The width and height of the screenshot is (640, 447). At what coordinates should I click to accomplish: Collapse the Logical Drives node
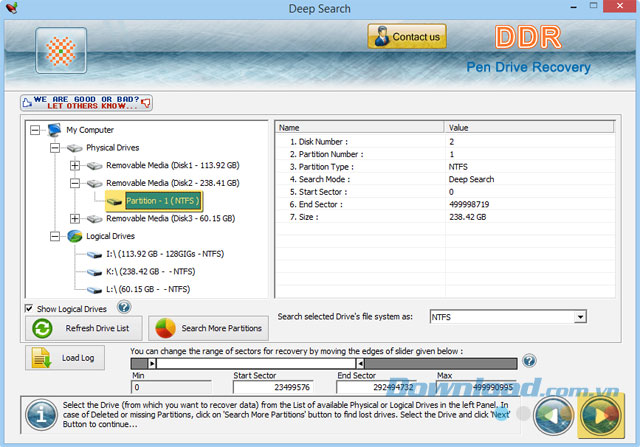[x=55, y=236]
